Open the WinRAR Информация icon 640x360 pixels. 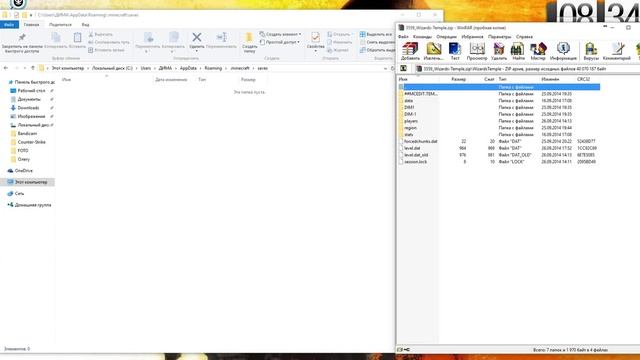click(x=563, y=51)
